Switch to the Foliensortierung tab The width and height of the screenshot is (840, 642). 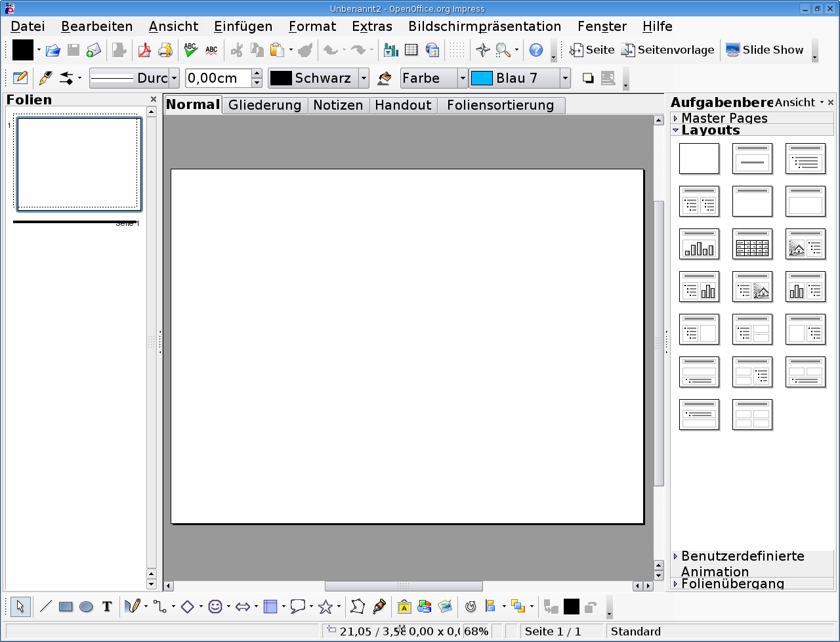(x=501, y=105)
